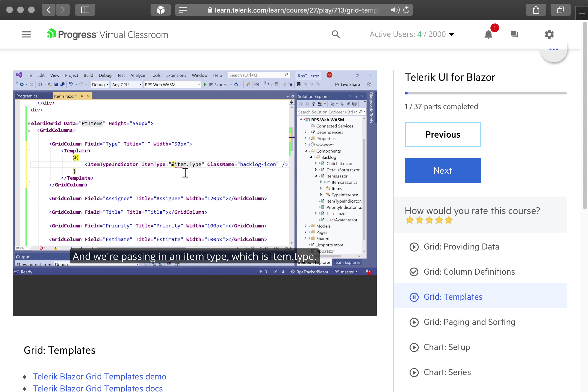The height and width of the screenshot is (392, 588).
Task: Open the Grid: Paging and Sorting lesson
Action: click(x=469, y=322)
